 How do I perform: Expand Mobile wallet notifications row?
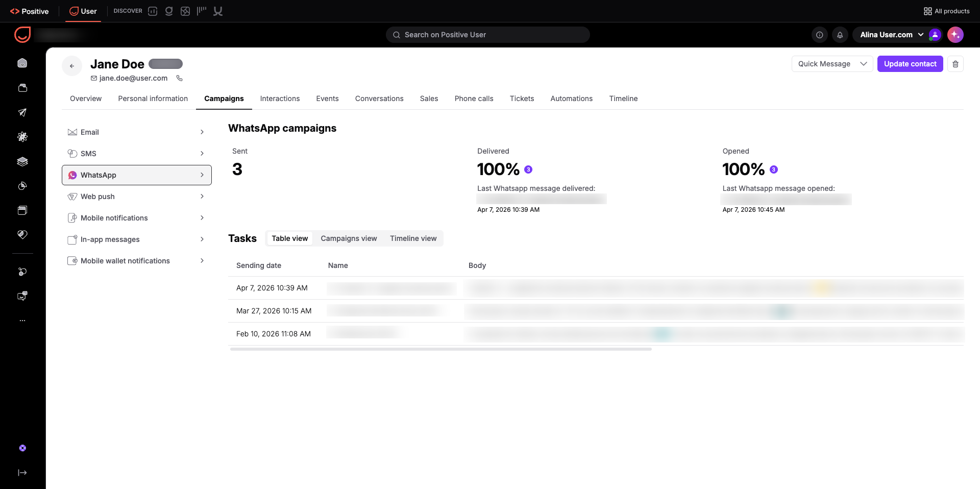[137, 261]
